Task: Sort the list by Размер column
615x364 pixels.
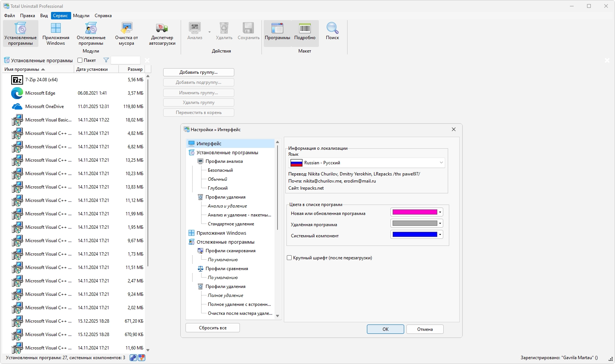Action: (131, 69)
